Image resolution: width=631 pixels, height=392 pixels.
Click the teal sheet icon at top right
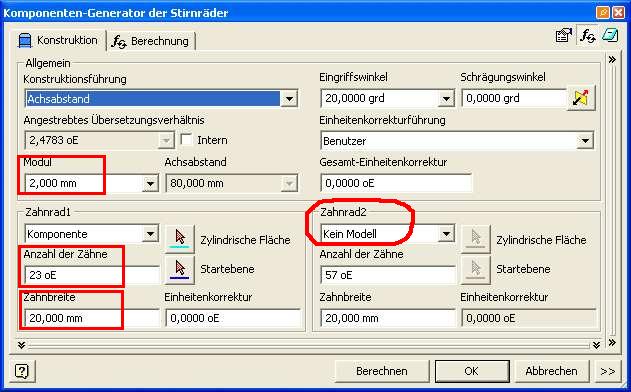tap(610, 35)
